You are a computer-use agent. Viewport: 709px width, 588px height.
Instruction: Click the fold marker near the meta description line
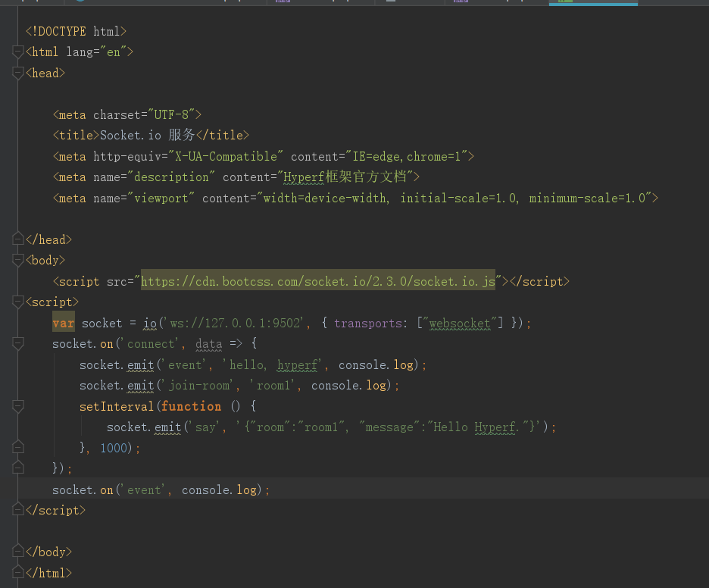pos(17,177)
